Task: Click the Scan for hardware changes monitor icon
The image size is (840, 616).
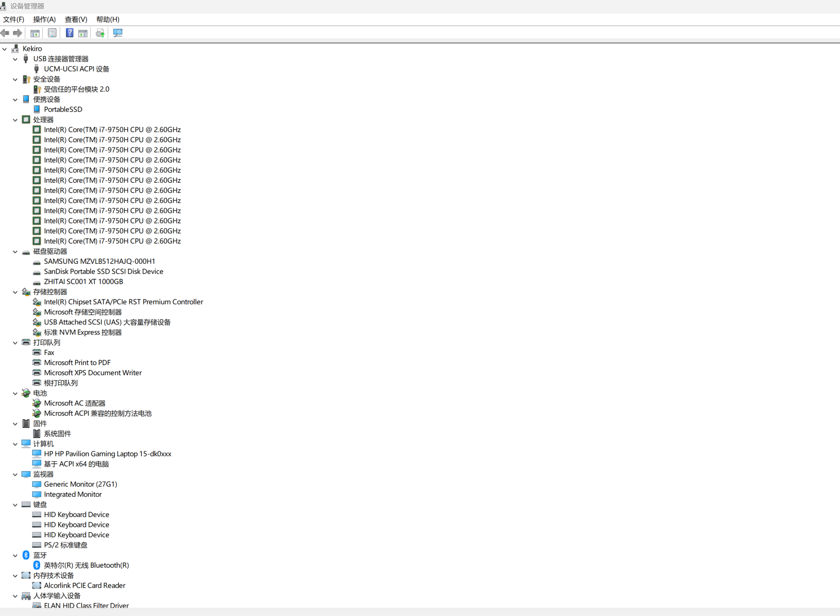Action: click(118, 33)
